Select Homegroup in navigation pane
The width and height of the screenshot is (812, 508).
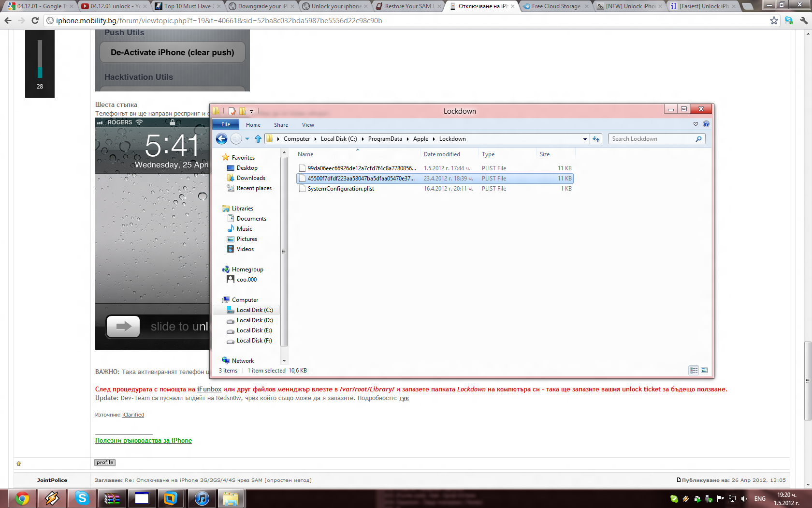[247, 269]
